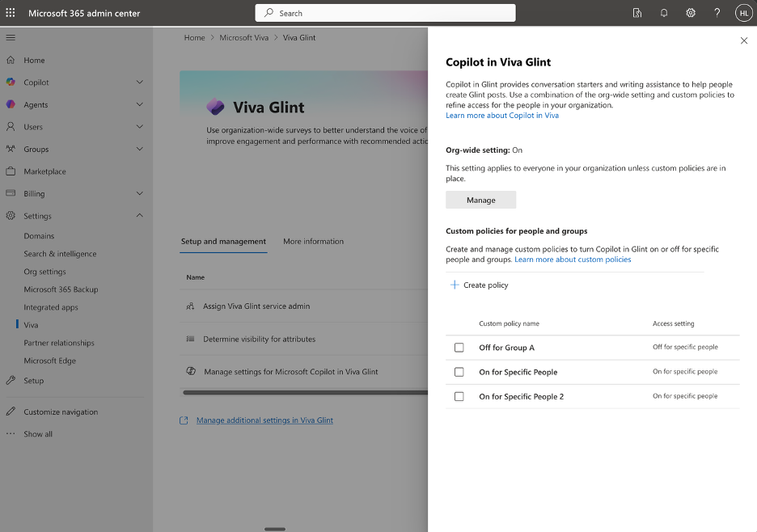The image size is (757, 532).
Task: Check the On for Specific People 2 policy
Action: tap(459, 396)
